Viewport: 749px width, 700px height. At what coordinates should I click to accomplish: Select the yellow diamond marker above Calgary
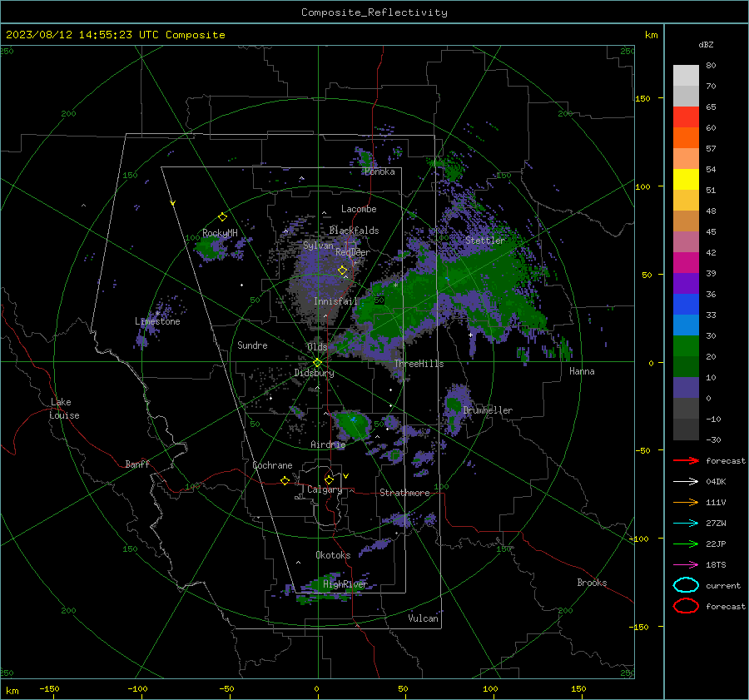329,479
